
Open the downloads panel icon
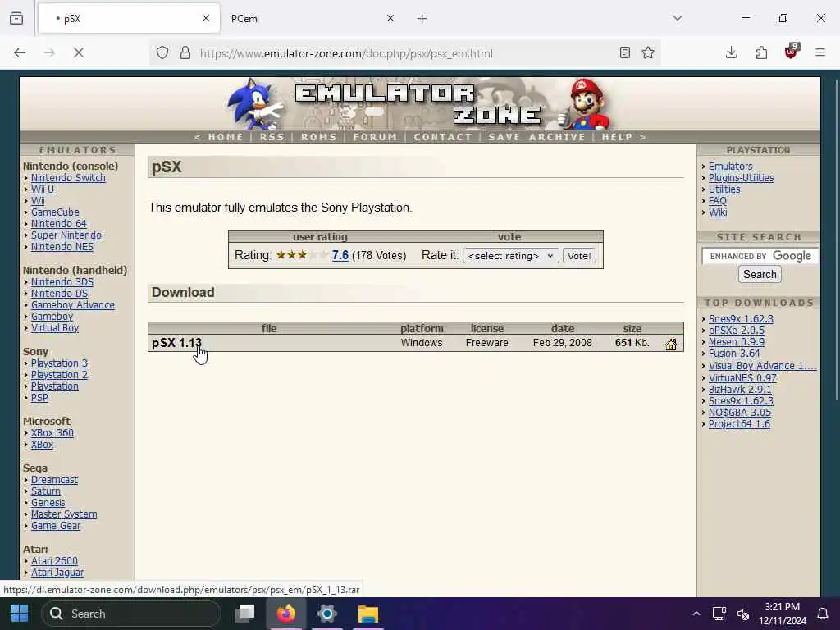(731, 52)
